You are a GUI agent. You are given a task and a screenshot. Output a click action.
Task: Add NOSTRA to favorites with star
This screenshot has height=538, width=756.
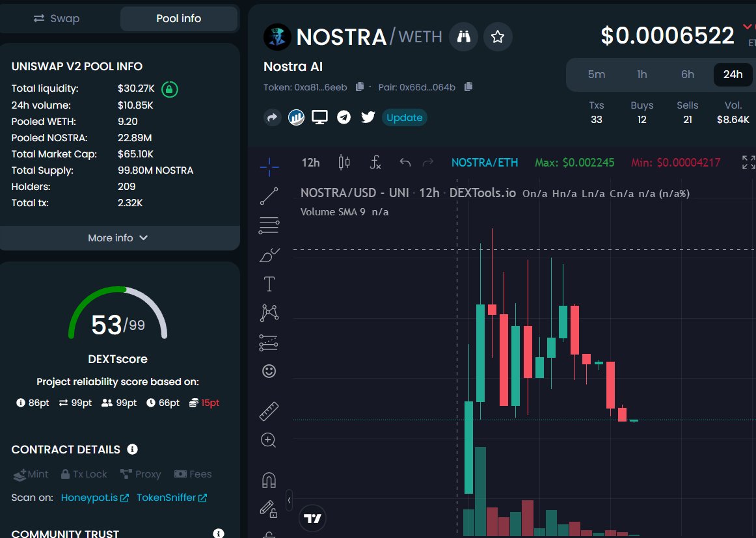498,36
